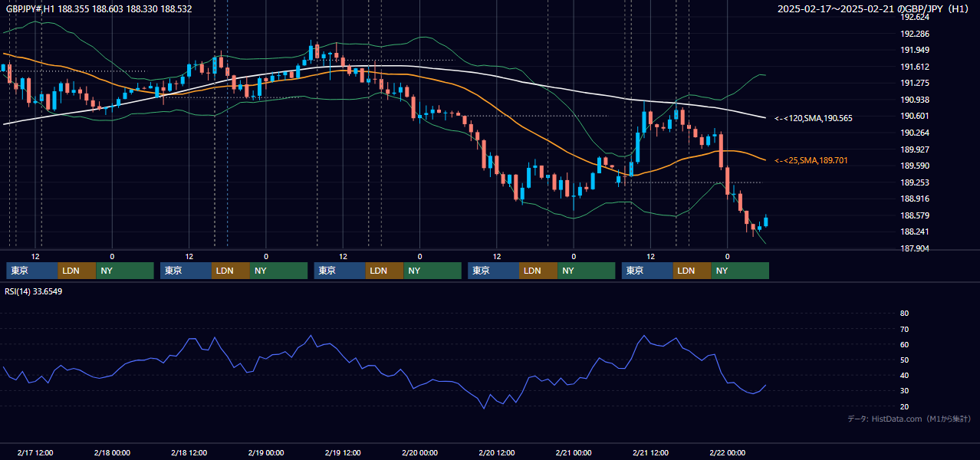This screenshot has height=460, width=980.
Task: Click the 191.612 price axis label
Action: tap(915, 67)
